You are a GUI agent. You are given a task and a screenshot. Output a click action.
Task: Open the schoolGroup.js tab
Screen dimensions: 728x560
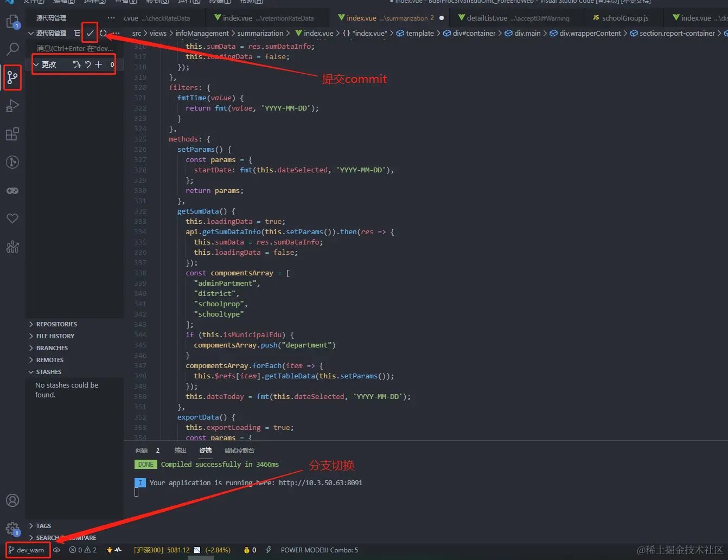pos(625,18)
